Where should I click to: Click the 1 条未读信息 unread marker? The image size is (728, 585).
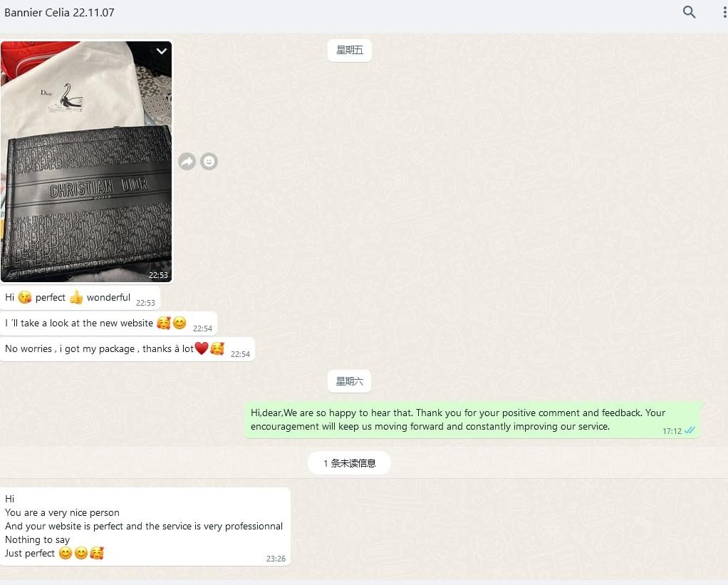[350, 463]
